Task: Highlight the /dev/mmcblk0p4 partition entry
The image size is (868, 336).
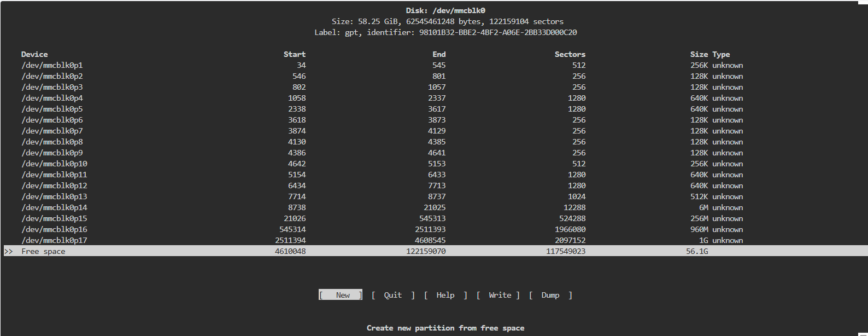Action: coord(52,98)
